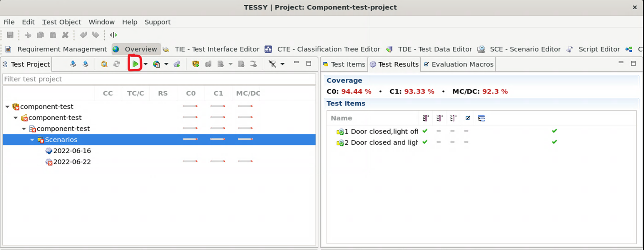Open the Test Object menu
The image size is (644, 250).
pos(61,22)
